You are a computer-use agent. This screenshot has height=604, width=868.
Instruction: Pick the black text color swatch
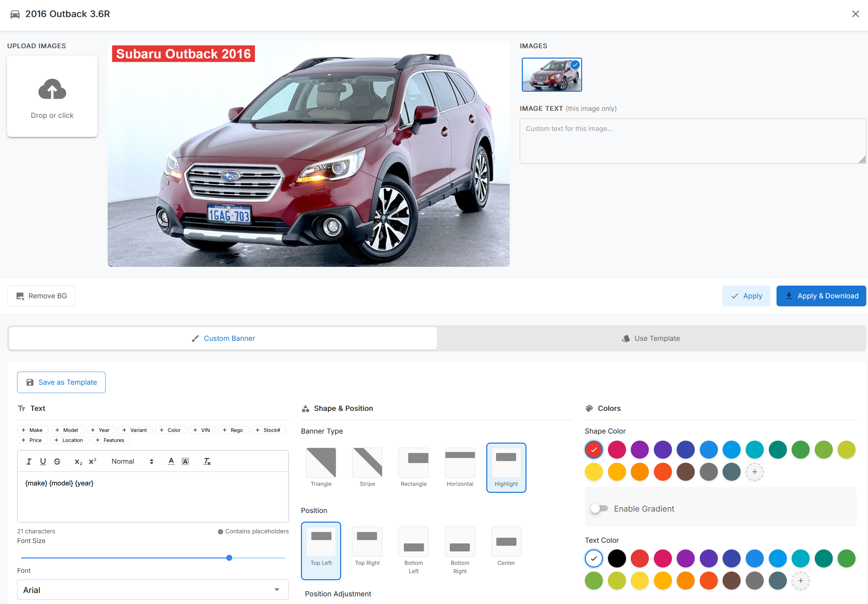[617, 558]
